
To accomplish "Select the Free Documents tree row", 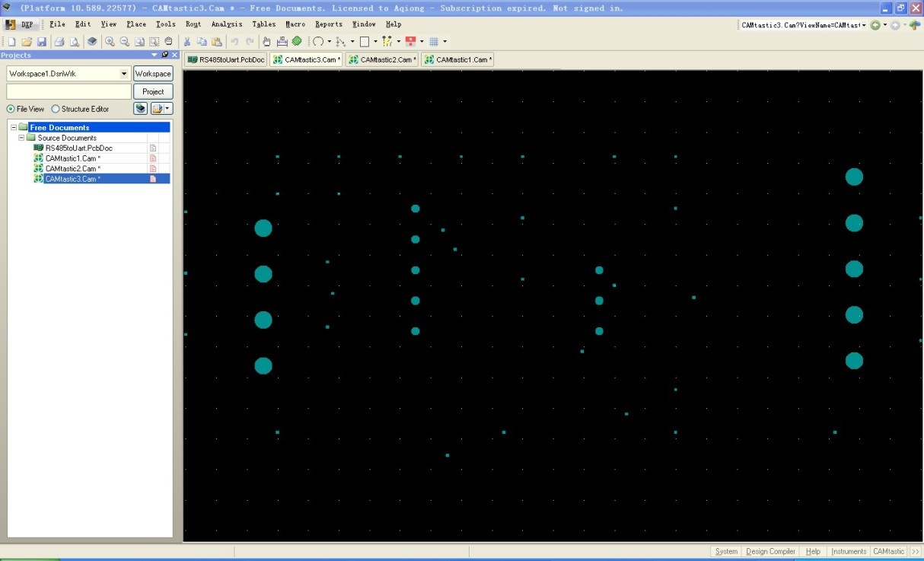I will [x=99, y=128].
